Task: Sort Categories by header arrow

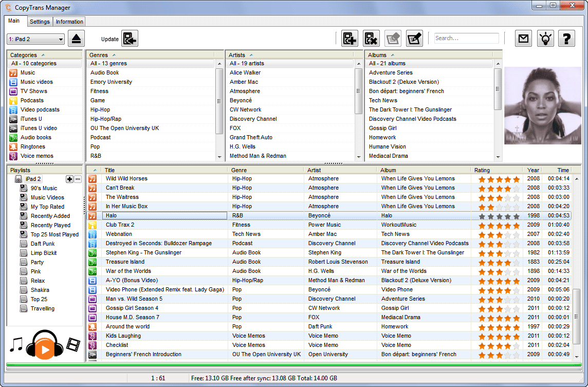Action: pos(43,55)
